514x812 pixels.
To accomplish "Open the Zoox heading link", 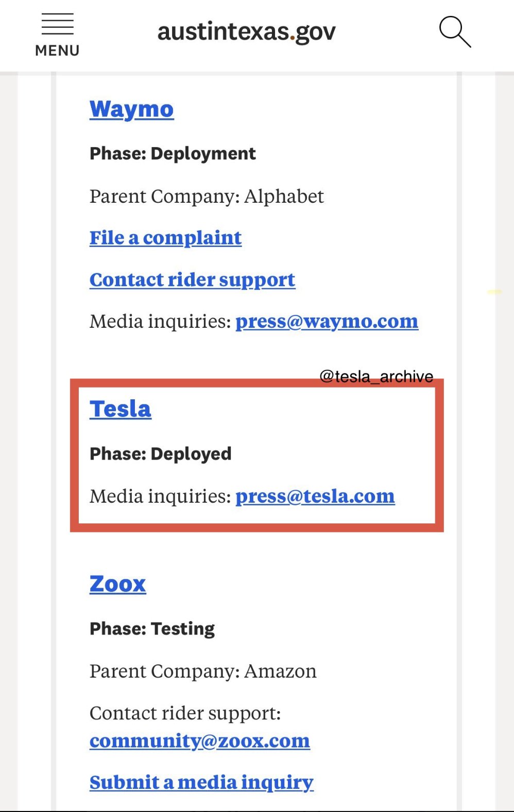I will 117,584.
